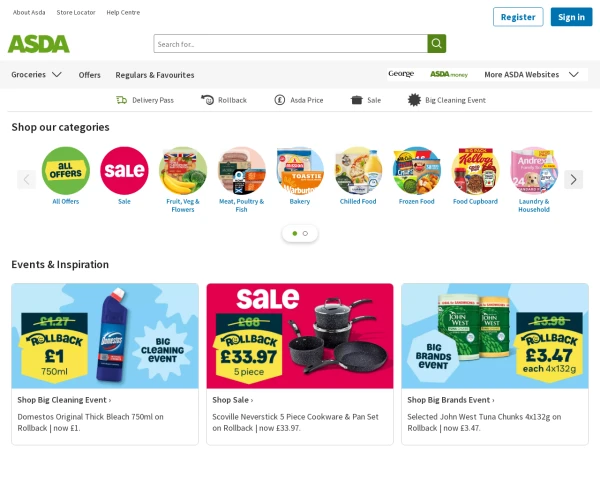
Task: Select the second carousel page dot
Action: click(x=305, y=233)
